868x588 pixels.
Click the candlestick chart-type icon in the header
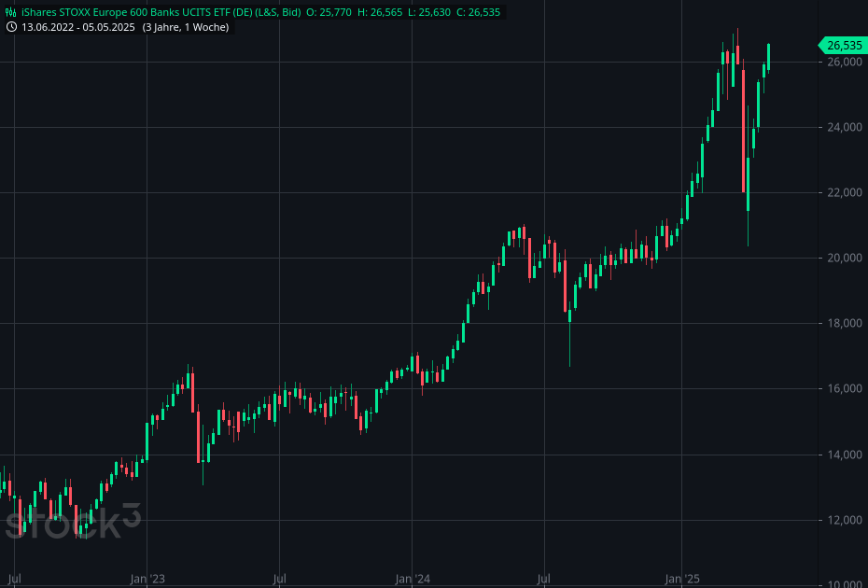click(9, 12)
